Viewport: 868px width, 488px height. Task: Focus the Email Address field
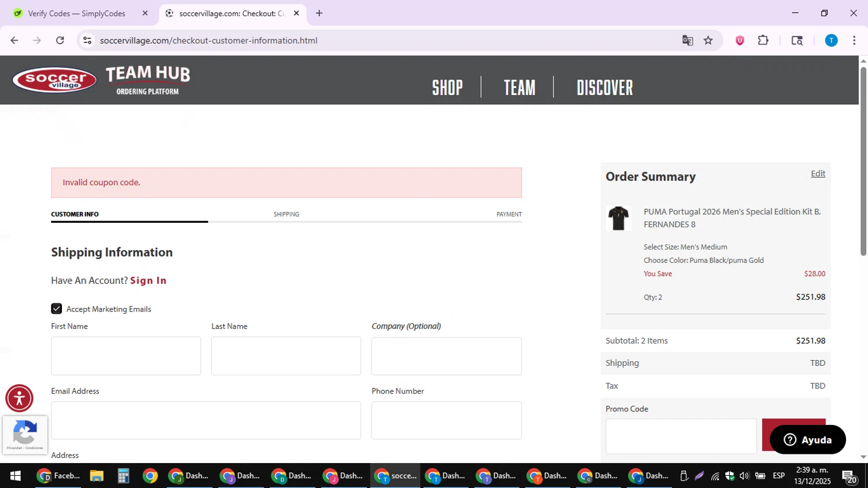coord(206,420)
